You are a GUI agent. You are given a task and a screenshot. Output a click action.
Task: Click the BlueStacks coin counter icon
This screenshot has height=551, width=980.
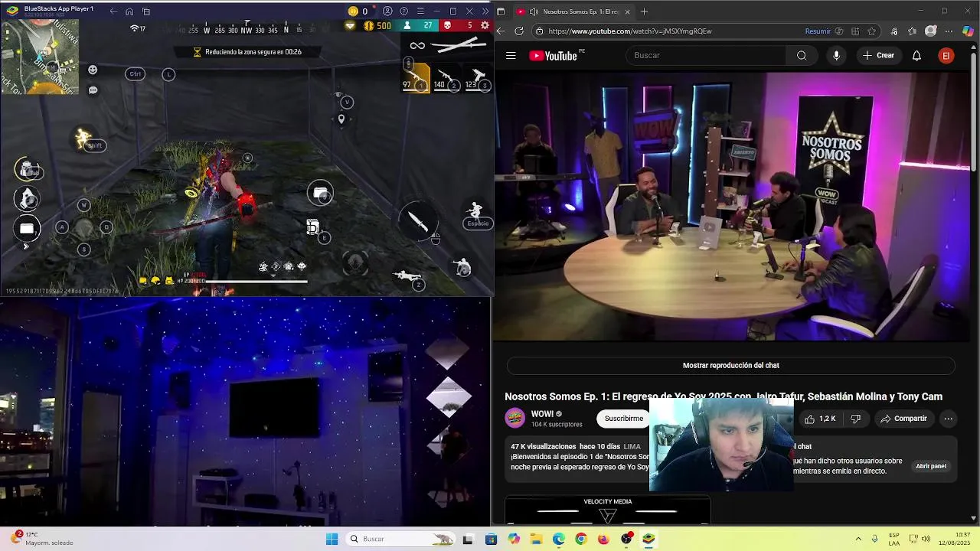click(x=353, y=11)
